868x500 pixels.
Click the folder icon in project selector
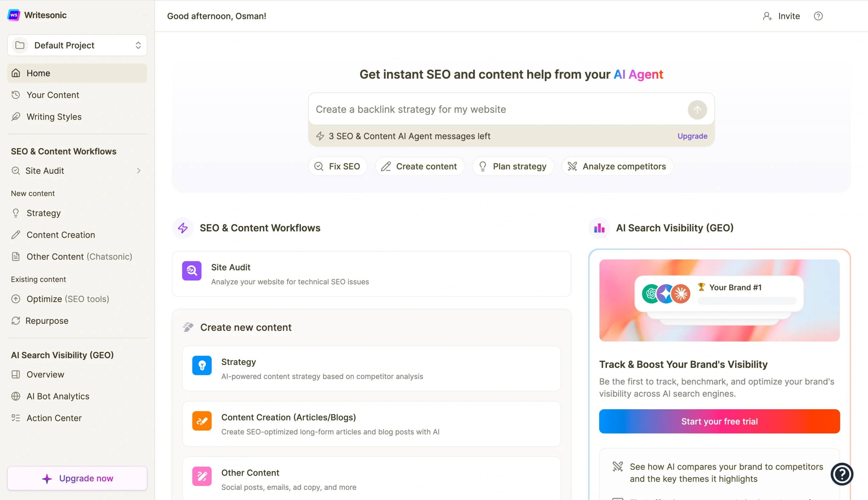pyautogui.click(x=20, y=45)
